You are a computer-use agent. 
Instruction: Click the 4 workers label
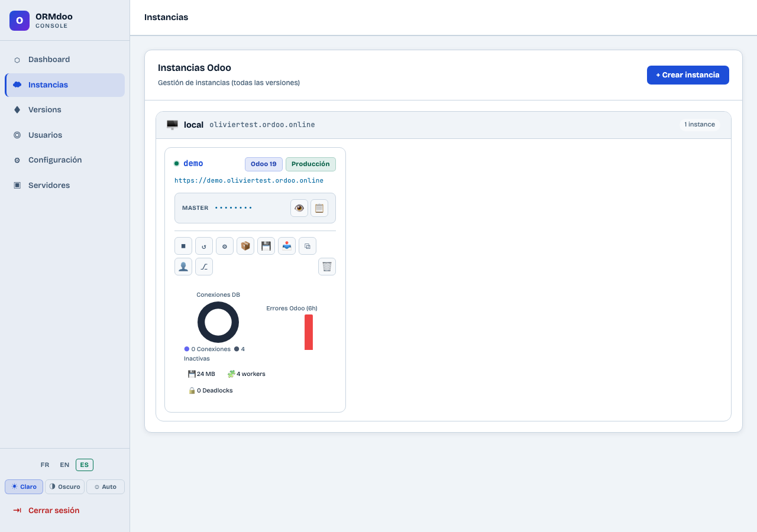click(x=247, y=374)
